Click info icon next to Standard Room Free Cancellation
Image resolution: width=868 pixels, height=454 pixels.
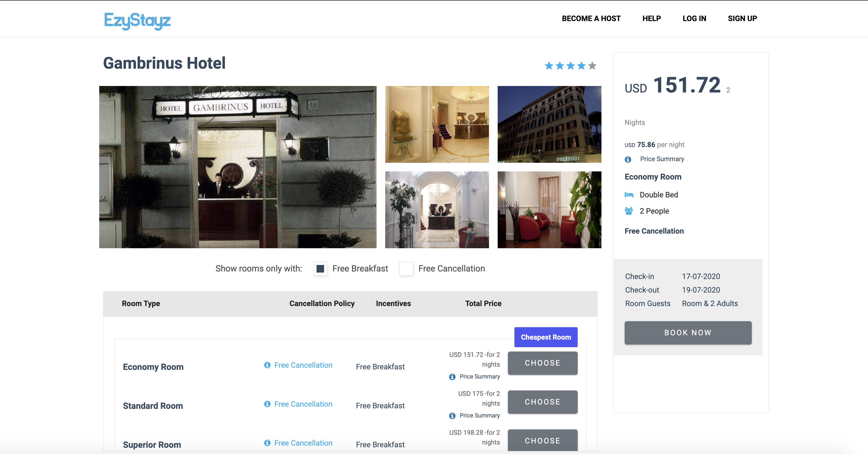[x=267, y=404]
